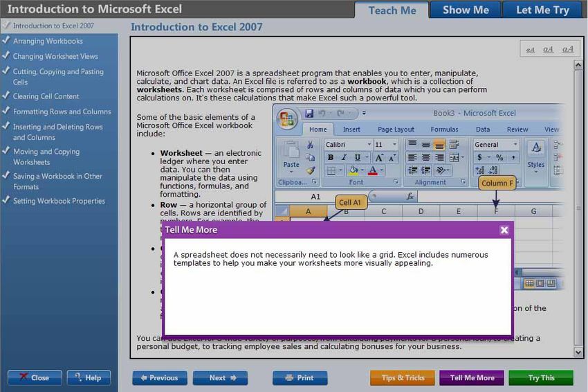Click the Cut scissors icon
The width and height of the screenshot is (588, 392).
tap(310, 145)
